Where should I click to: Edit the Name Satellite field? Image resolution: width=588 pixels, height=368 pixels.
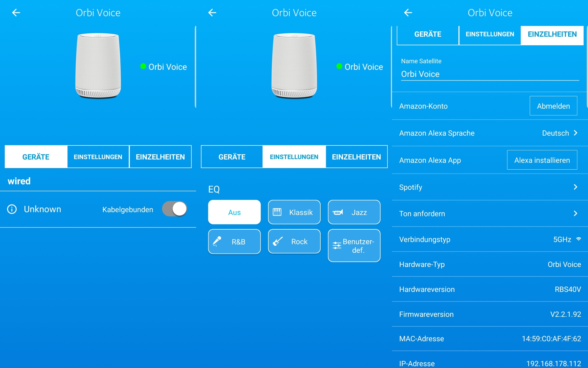pos(490,74)
